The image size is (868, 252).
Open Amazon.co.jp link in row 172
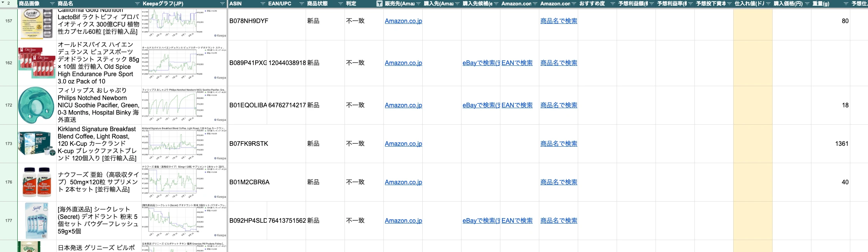point(403,105)
